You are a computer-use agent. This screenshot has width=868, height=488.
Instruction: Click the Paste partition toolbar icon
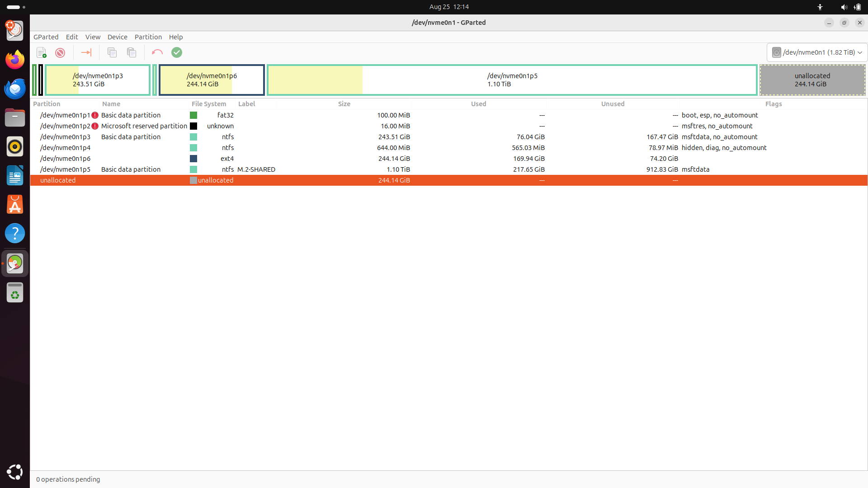click(132, 53)
